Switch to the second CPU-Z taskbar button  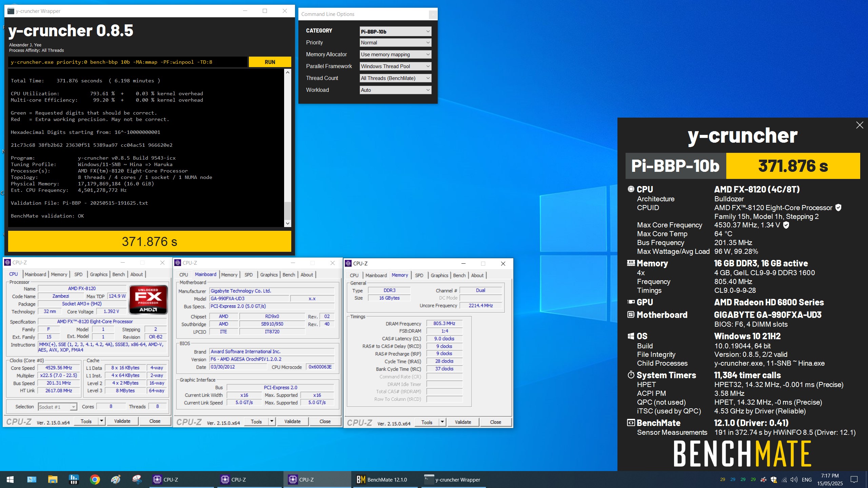point(250,480)
